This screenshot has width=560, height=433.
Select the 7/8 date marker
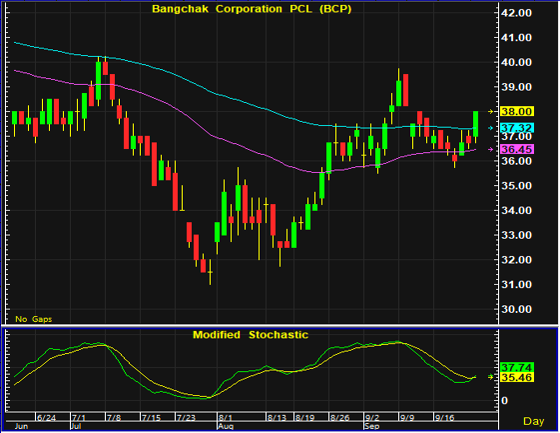(x=114, y=418)
